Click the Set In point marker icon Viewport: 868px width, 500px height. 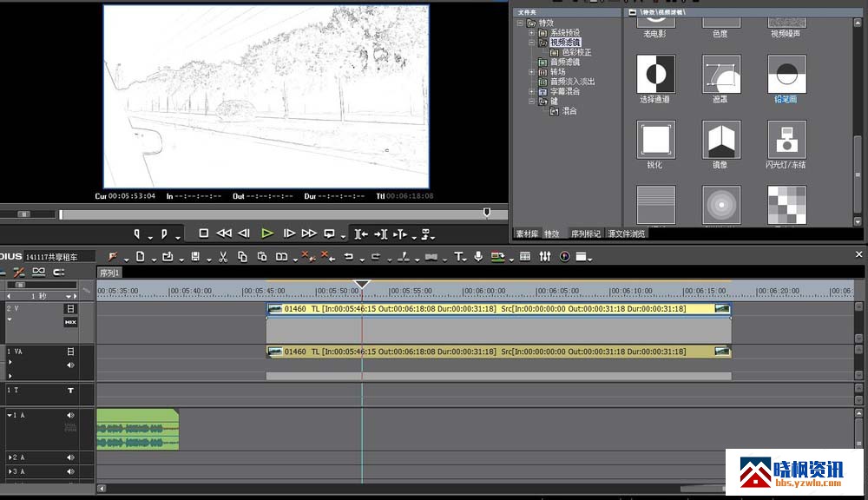[x=137, y=234]
